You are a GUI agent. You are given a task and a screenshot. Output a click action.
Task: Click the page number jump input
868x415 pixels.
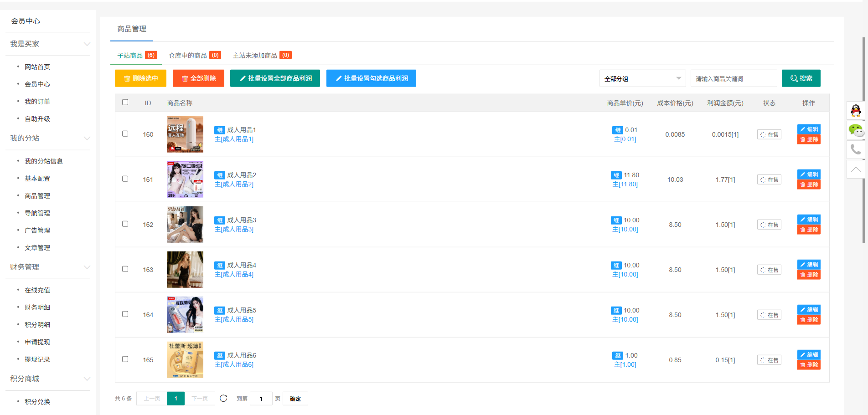click(x=261, y=399)
